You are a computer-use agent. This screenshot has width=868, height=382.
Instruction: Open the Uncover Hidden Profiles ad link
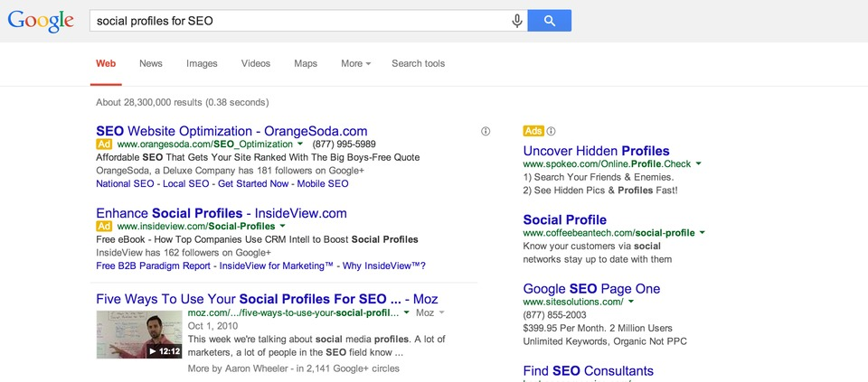point(596,151)
